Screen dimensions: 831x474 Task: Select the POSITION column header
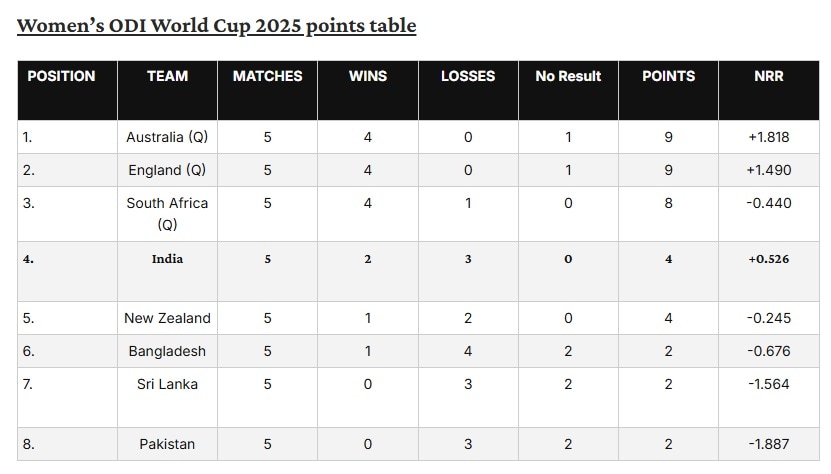tap(61, 76)
